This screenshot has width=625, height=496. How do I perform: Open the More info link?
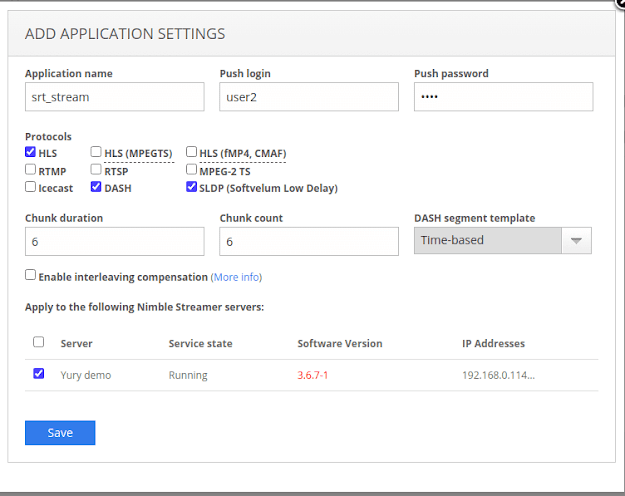tap(236, 277)
